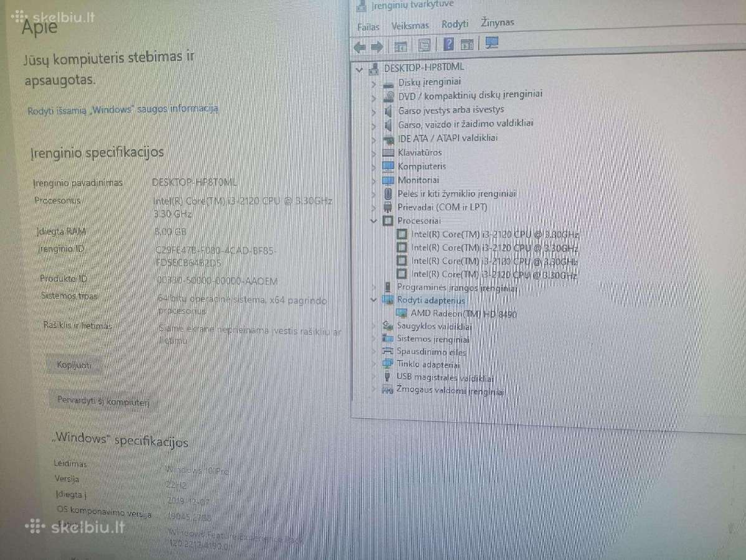Click the DVD / kompaktinių diskų drive icon
The image size is (746, 560).
tap(389, 96)
